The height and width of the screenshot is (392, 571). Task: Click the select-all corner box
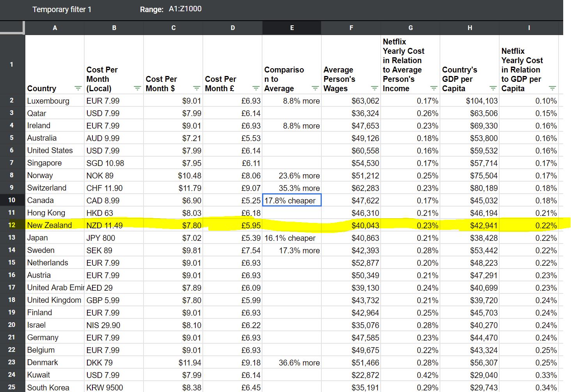point(12,28)
